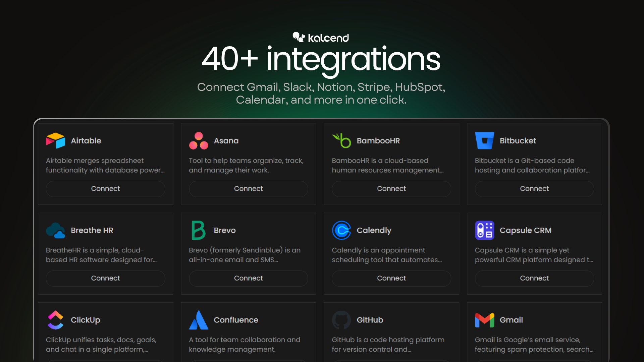Click the Bitbucket card title
644x362 pixels.
point(518,141)
